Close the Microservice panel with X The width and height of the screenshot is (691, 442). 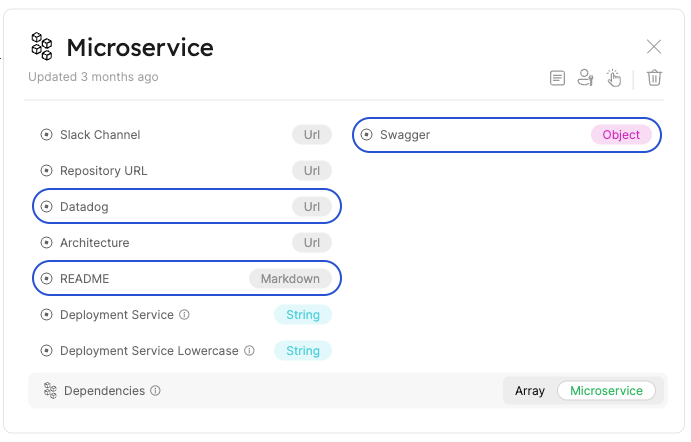[654, 46]
